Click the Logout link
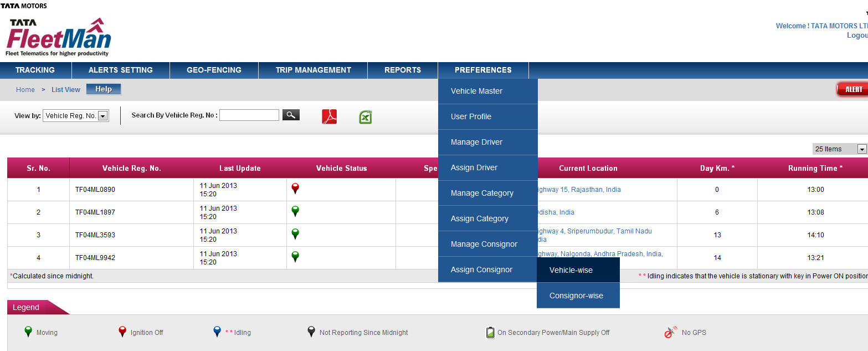This screenshot has width=868, height=351. click(x=857, y=35)
